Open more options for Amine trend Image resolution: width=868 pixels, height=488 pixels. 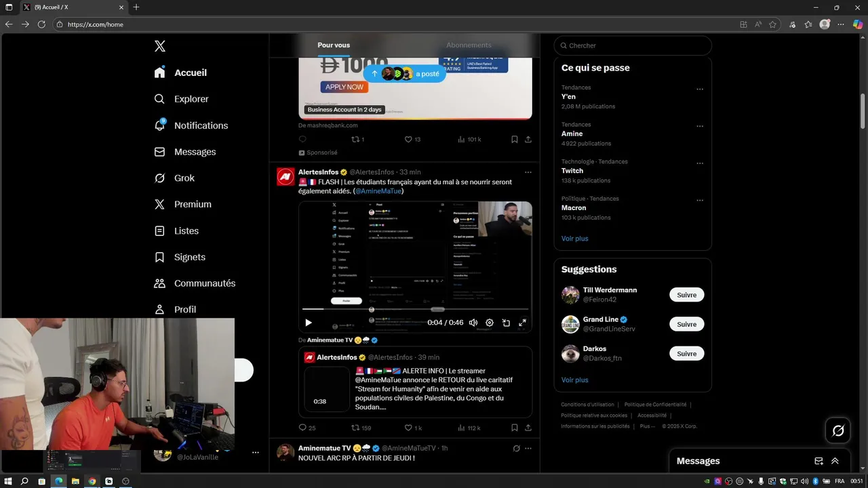(700, 126)
